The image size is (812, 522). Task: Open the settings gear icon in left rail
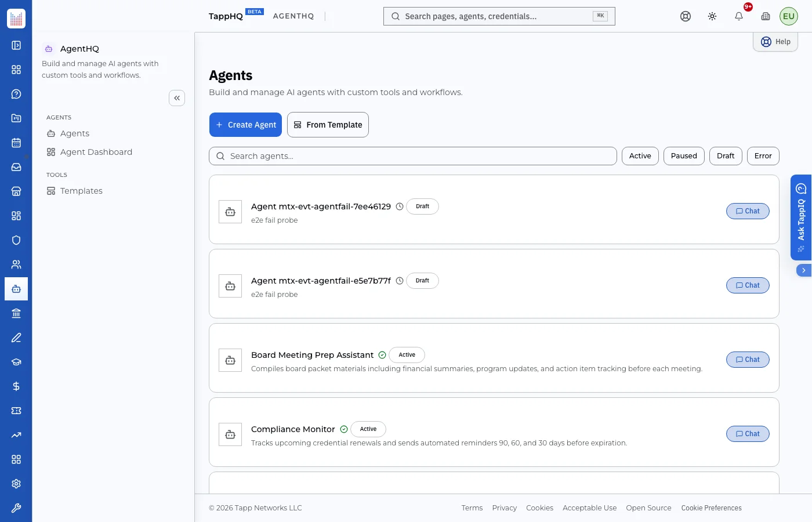click(16, 484)
